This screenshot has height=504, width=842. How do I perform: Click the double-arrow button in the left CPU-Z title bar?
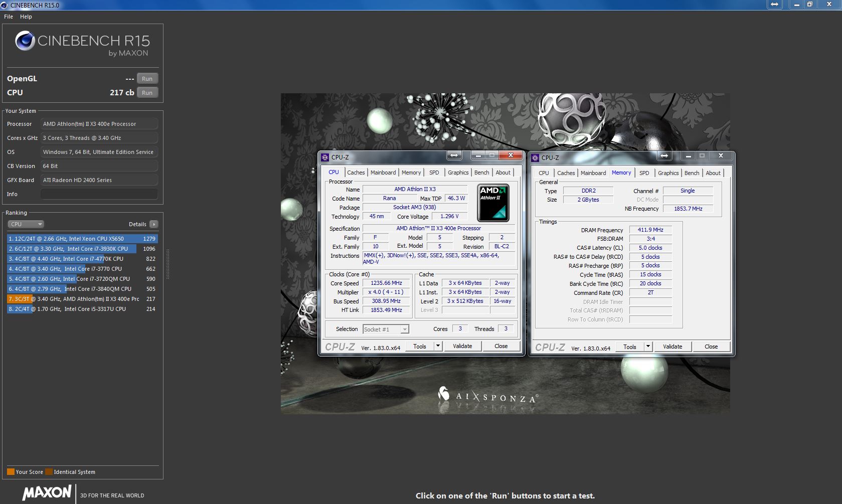pos(454,155)
